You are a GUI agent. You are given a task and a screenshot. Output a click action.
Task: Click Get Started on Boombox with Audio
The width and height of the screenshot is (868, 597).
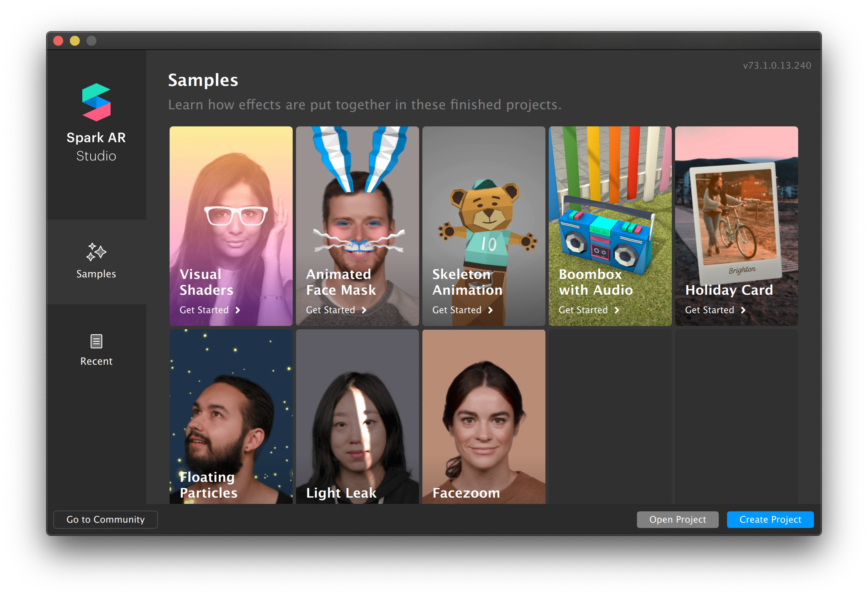coord(583,310)
